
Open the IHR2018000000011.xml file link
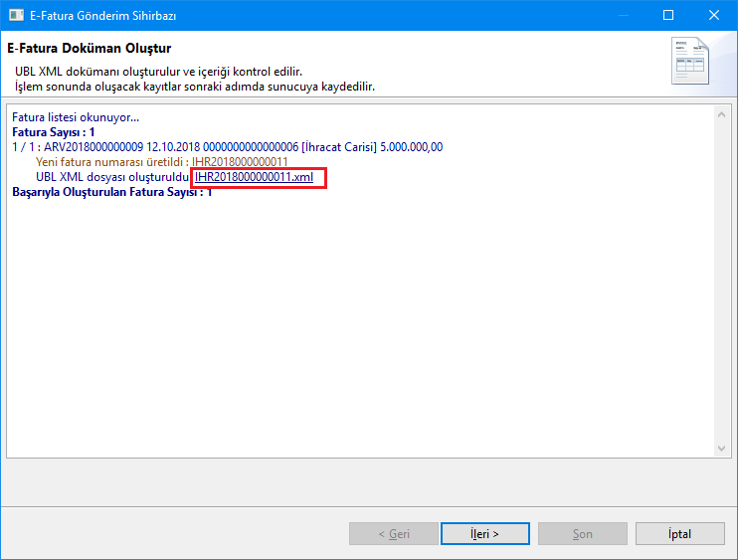coord(254,177)
